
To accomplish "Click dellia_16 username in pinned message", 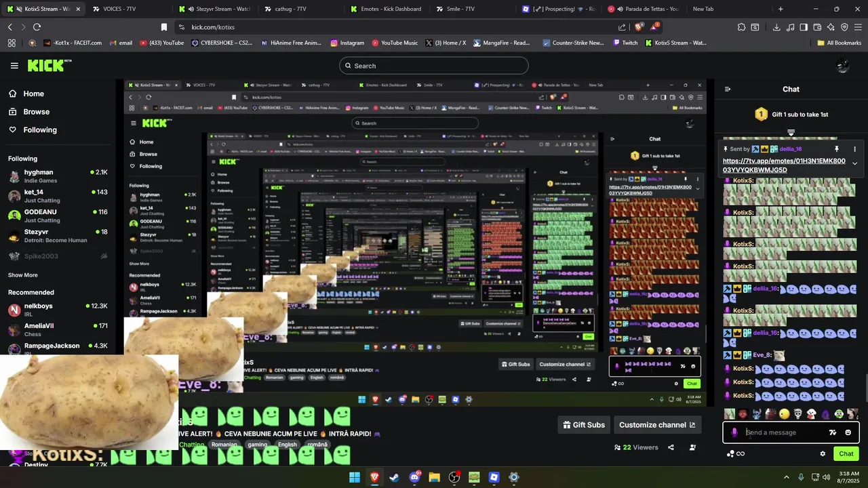I will pyautogui.click(x=791, y=149).
